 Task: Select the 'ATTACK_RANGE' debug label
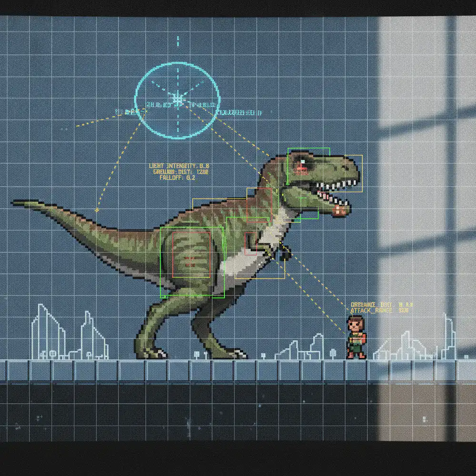[x=379, y=310]
